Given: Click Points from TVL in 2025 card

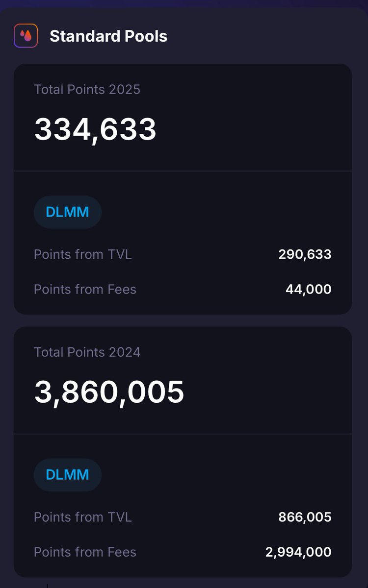Looking at the screenshot, I should pyautogui.click(x=82, y=254).
